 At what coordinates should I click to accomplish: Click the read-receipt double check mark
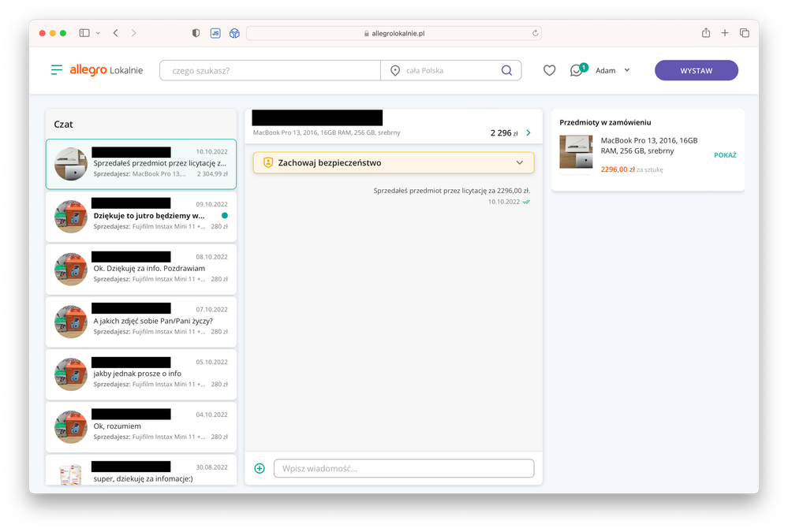click(526, 202)
